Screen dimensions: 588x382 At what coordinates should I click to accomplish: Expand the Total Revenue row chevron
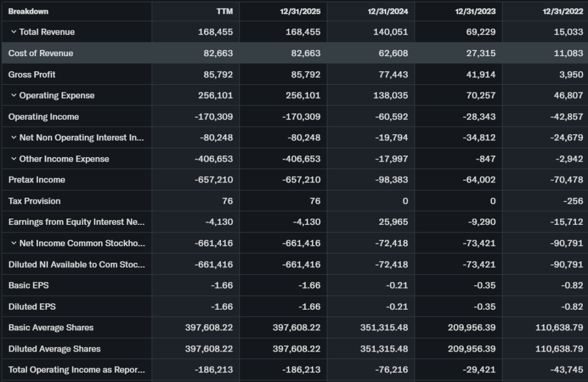13,32
